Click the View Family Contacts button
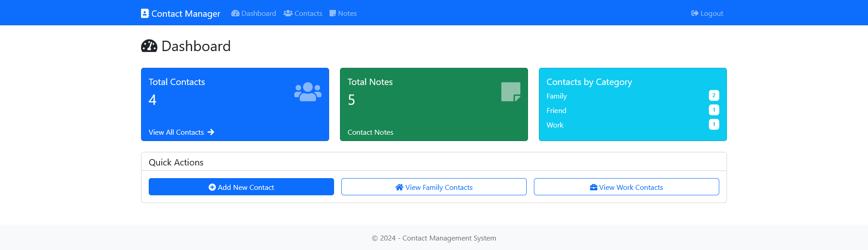The width and height of the screenshot is (868, 250). (434, 187)
